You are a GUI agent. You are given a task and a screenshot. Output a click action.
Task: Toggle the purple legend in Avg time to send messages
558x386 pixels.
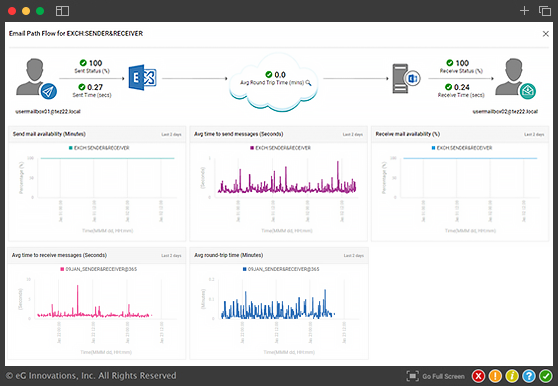click(x=280, y=148)
